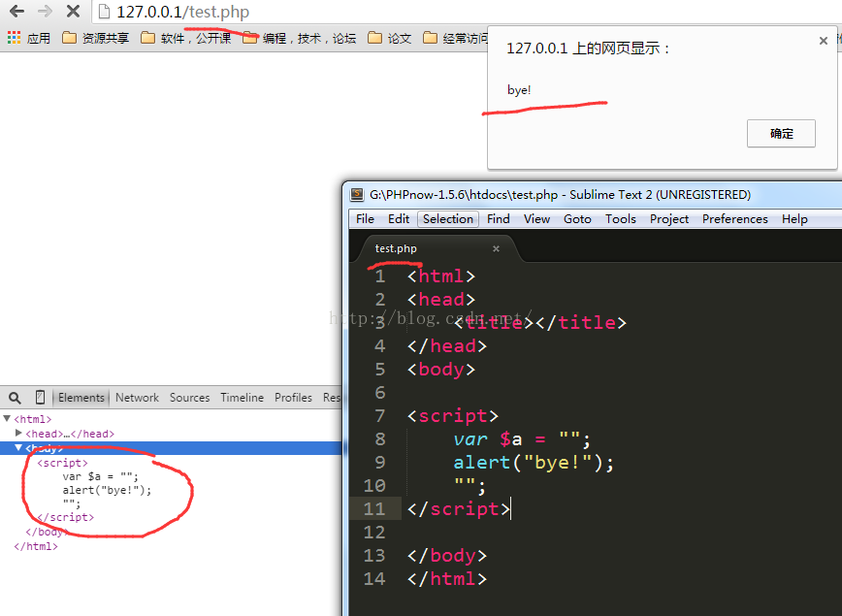Screen dimensions: 842x616
Task: Click Sublime Text icon in title bar
Action: pos(357,194)
